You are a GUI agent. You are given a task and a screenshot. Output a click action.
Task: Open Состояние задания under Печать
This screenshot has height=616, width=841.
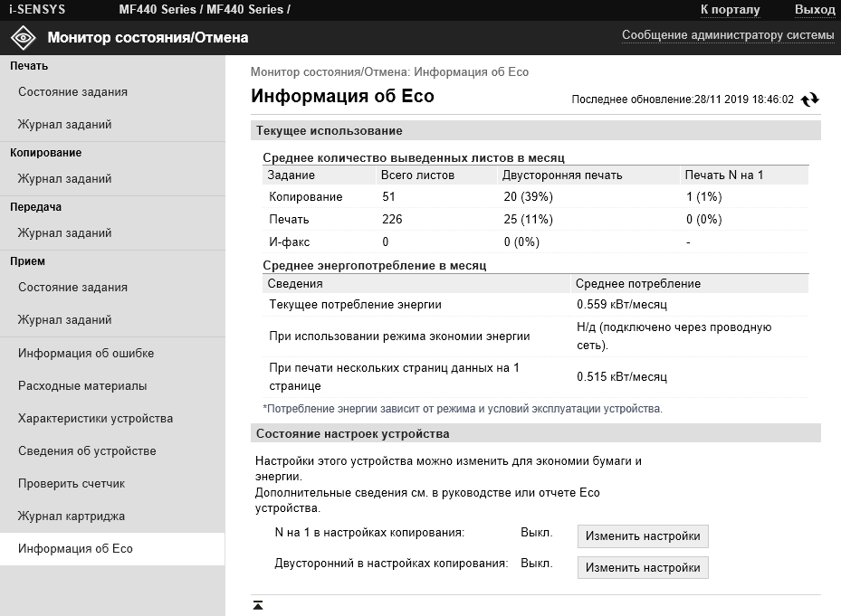[72, 92]
